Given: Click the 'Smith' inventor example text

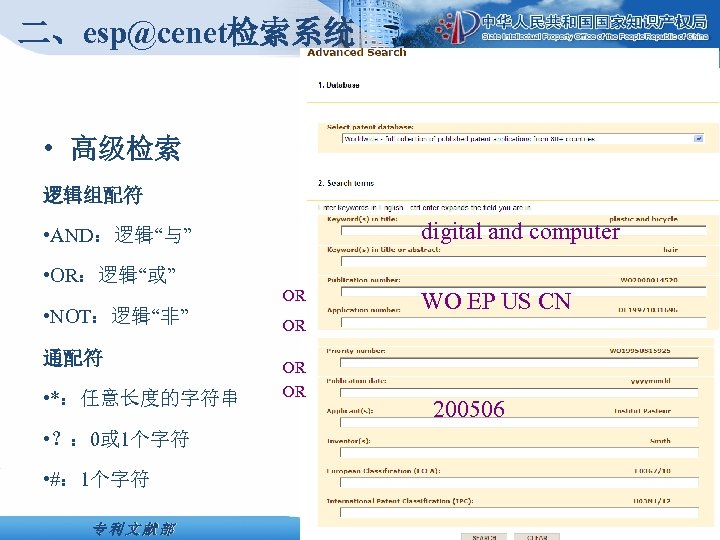Looking at the screenshot, I should [x=660, y=441].
